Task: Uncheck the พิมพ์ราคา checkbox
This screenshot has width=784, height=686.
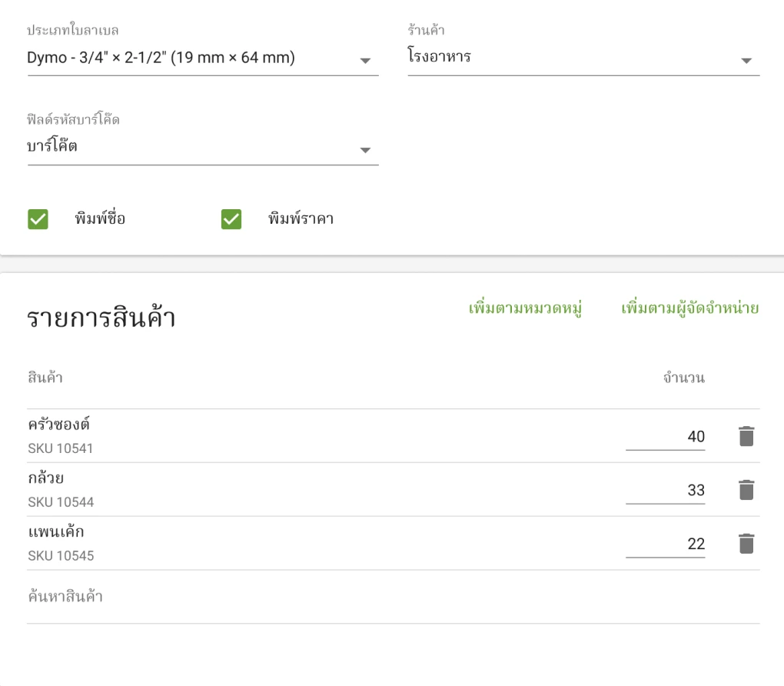Action: 231,219
